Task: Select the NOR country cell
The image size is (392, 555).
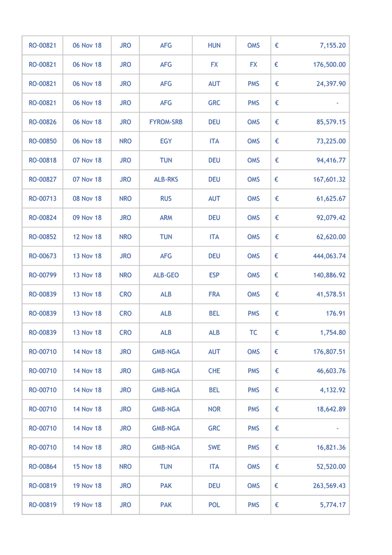Action: (x=214, y=409)
